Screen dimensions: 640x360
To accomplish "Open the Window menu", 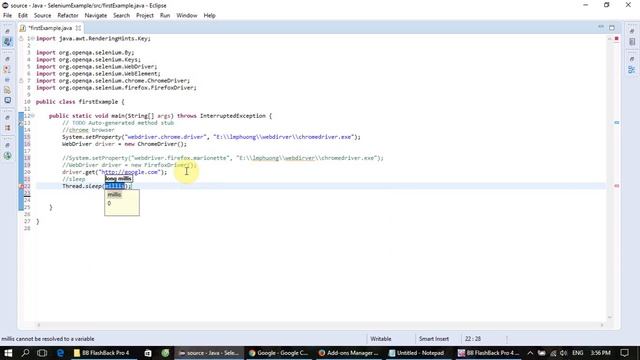I will click(187, 16).
